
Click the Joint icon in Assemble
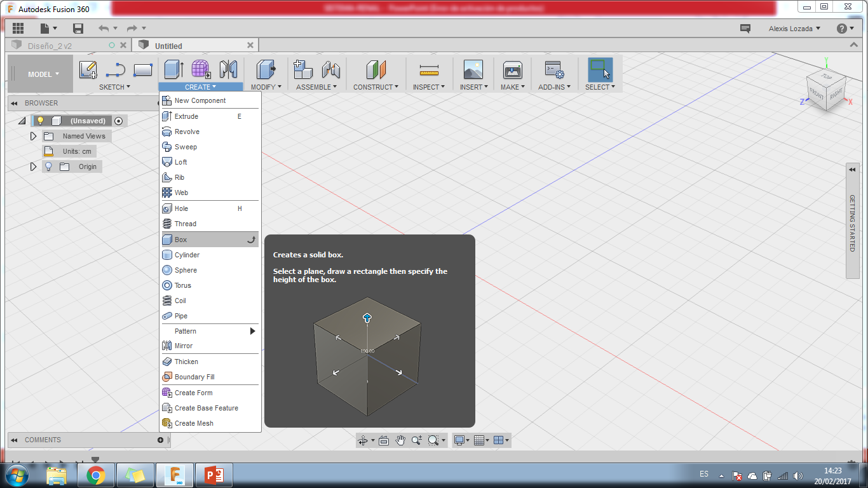pos(331,69)
